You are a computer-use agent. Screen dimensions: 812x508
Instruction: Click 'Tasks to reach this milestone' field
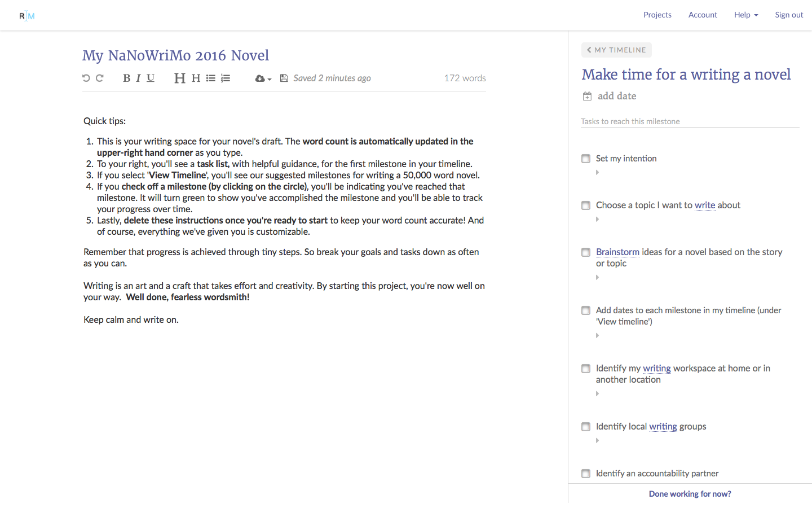coord(690,121)
